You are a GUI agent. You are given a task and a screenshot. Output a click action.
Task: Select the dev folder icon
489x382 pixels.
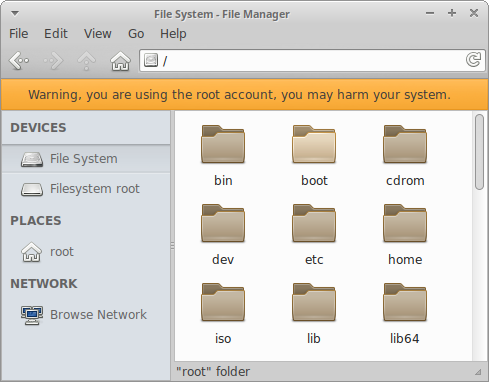[x=223, y=223]
